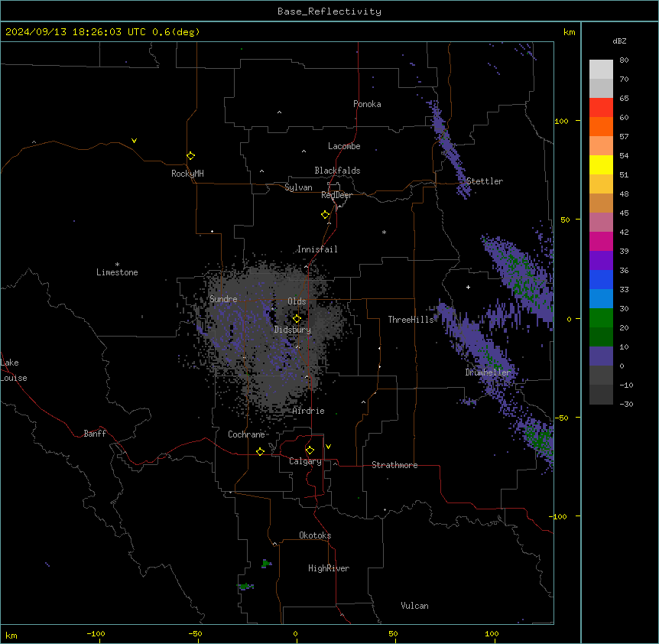
Task: Click the Blackfalds label
Action: pyautogui.click(x=337, y=171)
